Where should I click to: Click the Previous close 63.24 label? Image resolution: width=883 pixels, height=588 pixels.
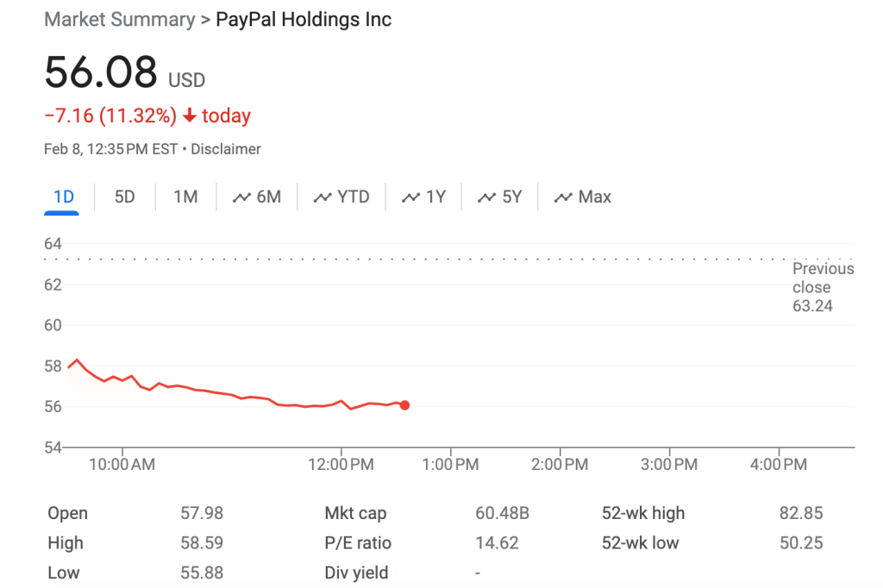[823, 287]
